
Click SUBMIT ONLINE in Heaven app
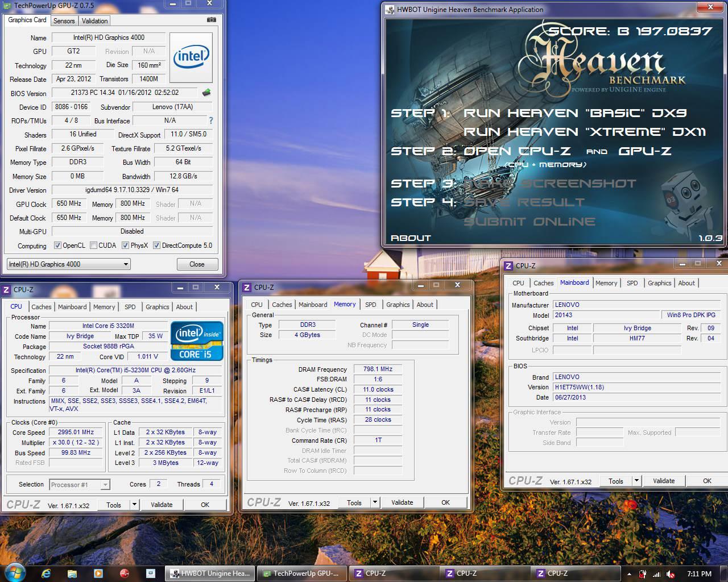coord(530,222)
